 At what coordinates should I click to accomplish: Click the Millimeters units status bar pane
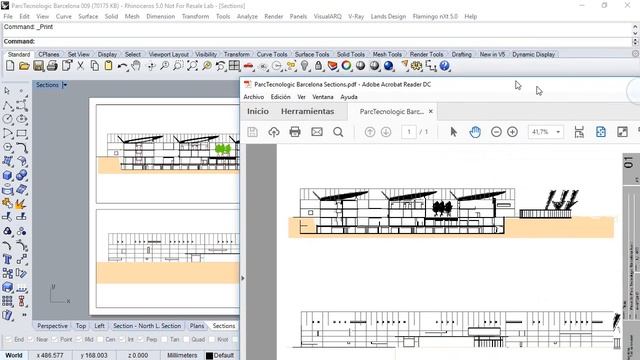pyautogui.click(x=182, y=355)
